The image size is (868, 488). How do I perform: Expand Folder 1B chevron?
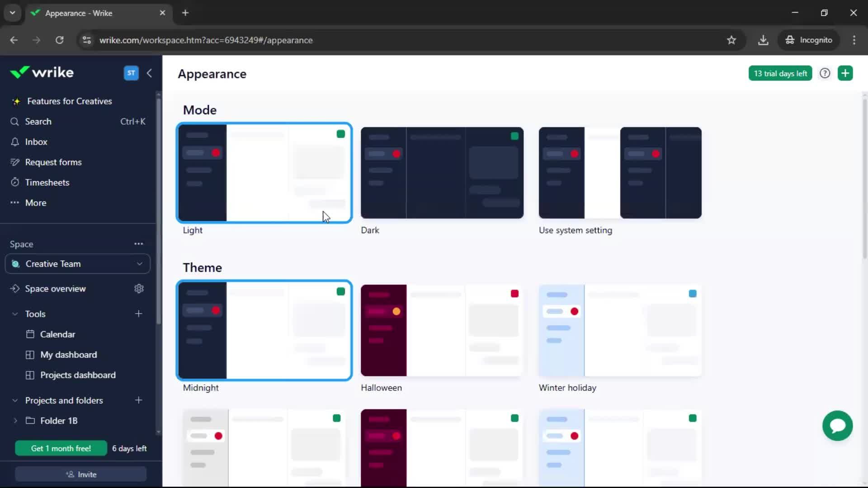[x=15, y=421]
